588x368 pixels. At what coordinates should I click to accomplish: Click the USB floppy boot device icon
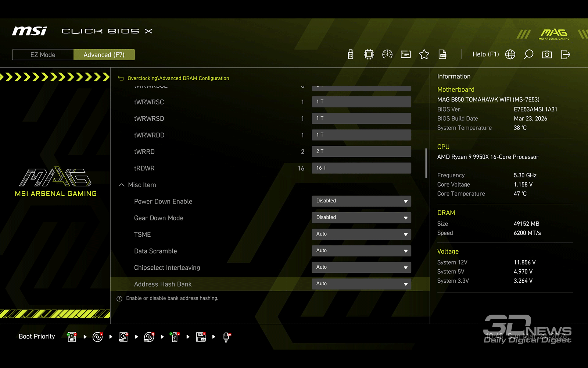(x=201, y=337)
